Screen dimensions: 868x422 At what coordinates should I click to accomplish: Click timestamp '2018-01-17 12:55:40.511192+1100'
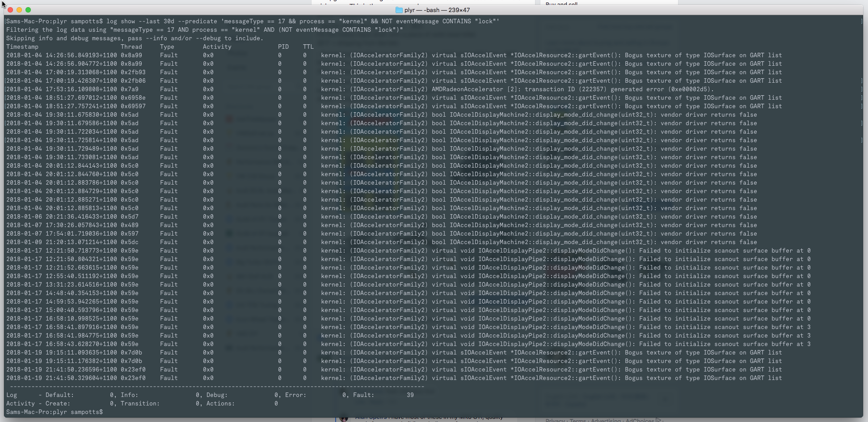click(x=62, y=276)
